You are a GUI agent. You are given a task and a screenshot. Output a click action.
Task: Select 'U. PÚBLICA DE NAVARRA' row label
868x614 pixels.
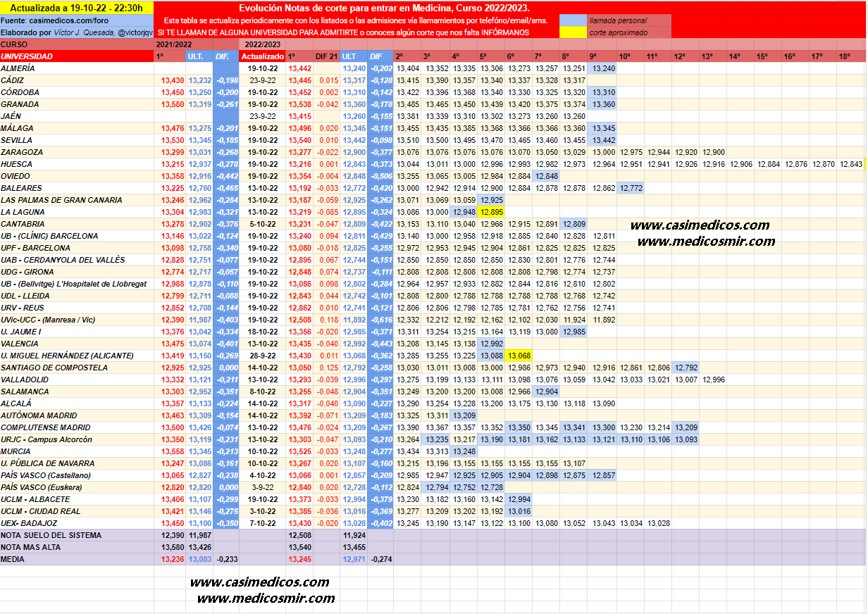click(x=77, y=463)
